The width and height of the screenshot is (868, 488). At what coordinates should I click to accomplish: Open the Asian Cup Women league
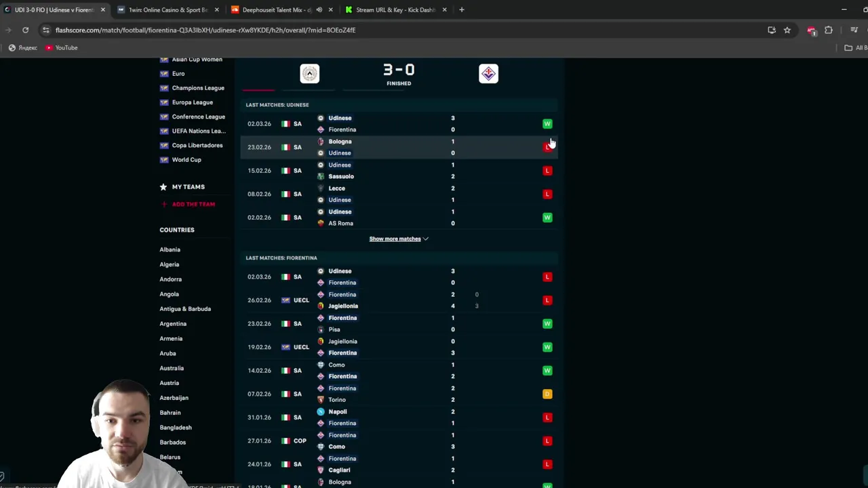click(197, 60)
